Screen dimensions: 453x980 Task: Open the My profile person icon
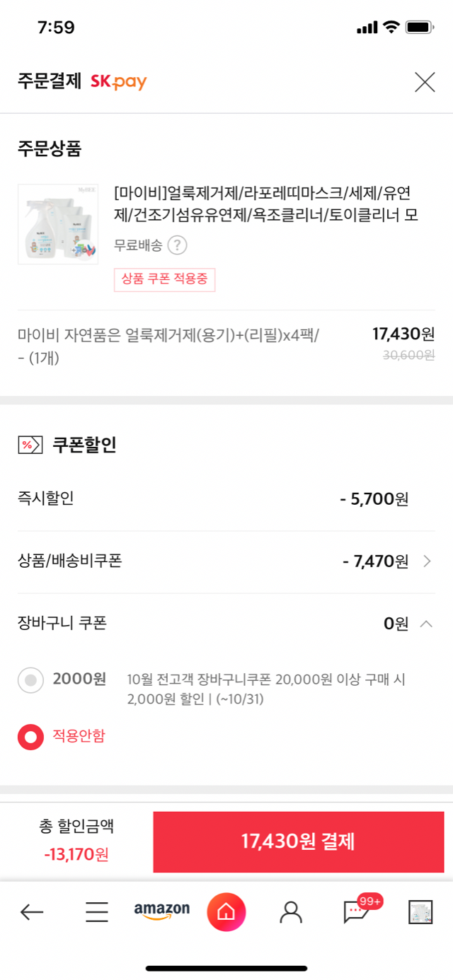pos(291,912)
